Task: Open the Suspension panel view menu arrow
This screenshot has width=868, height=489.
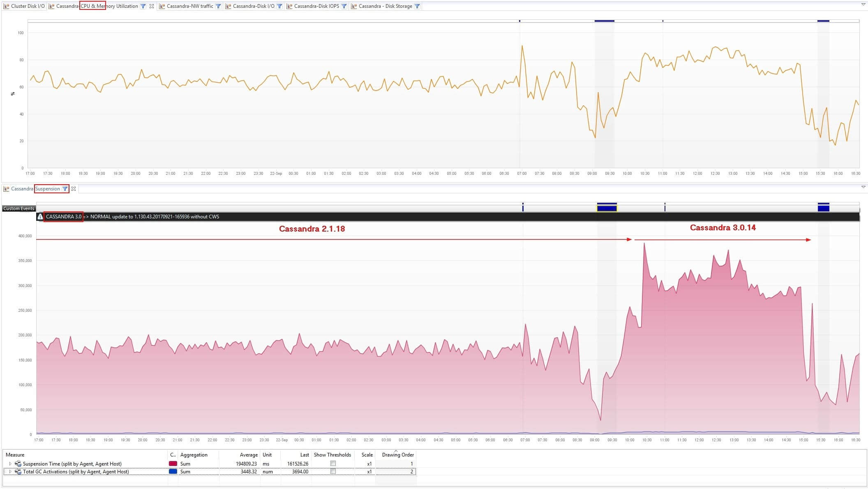Action: click(863, 187)
